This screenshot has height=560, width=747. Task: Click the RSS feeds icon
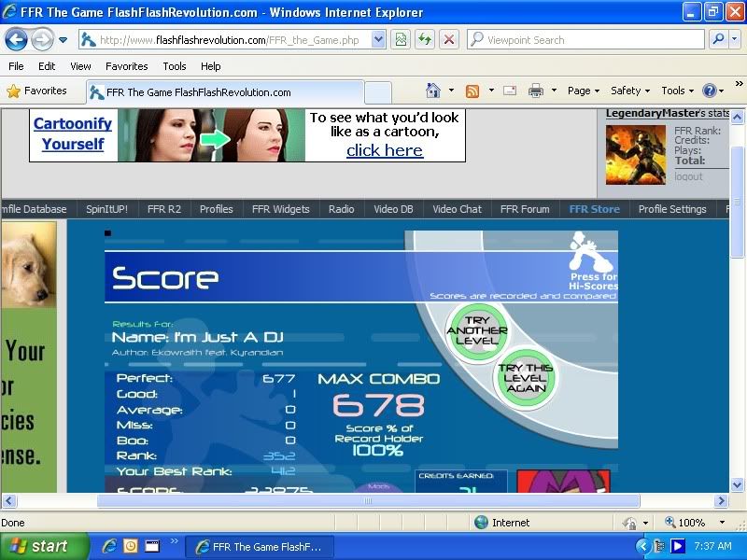(x=472, y=91)
